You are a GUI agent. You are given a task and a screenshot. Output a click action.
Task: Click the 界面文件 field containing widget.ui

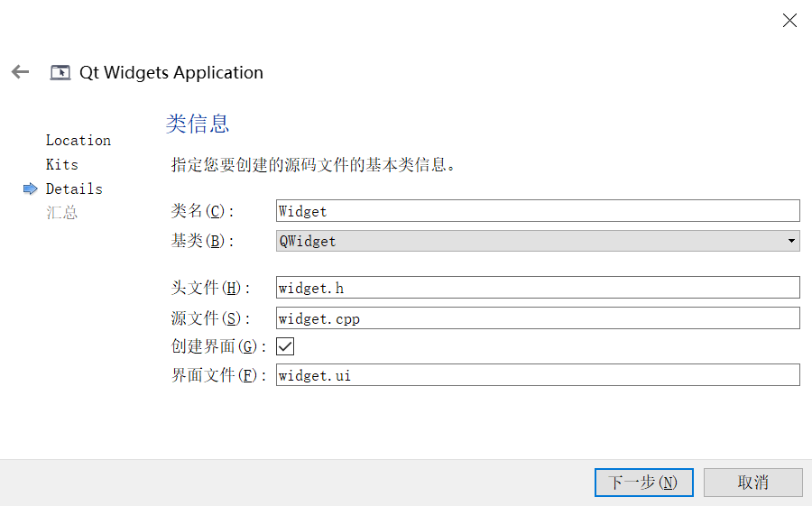pyautogui.click(x=538, y=375)
